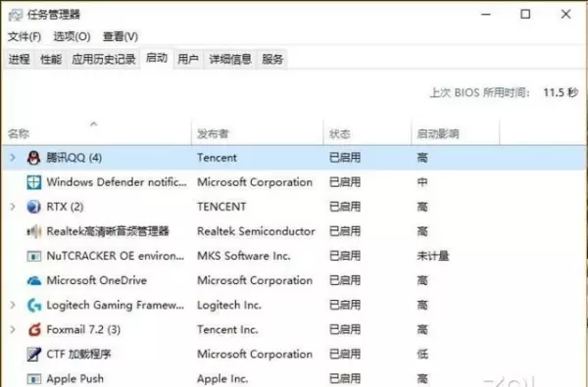Click the Logitech Inc. publisher cell
The width and height of the screenshot is (588, 387).
229,305
